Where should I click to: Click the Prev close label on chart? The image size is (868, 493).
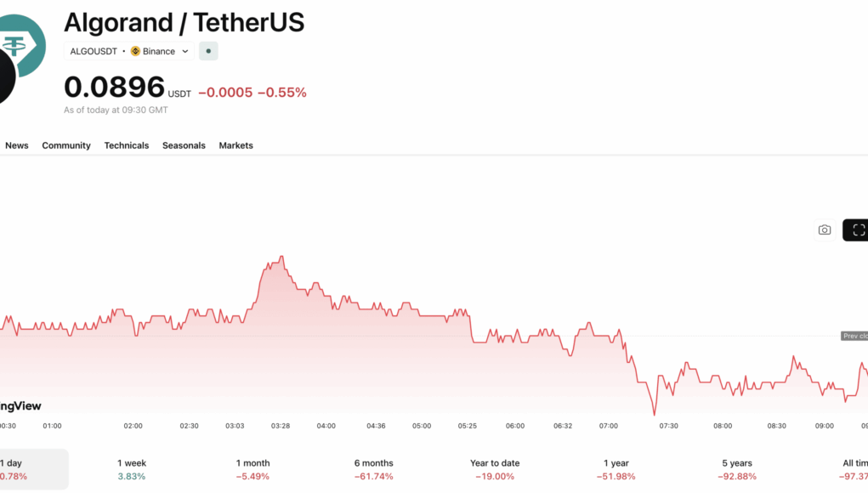pos(854,336)
